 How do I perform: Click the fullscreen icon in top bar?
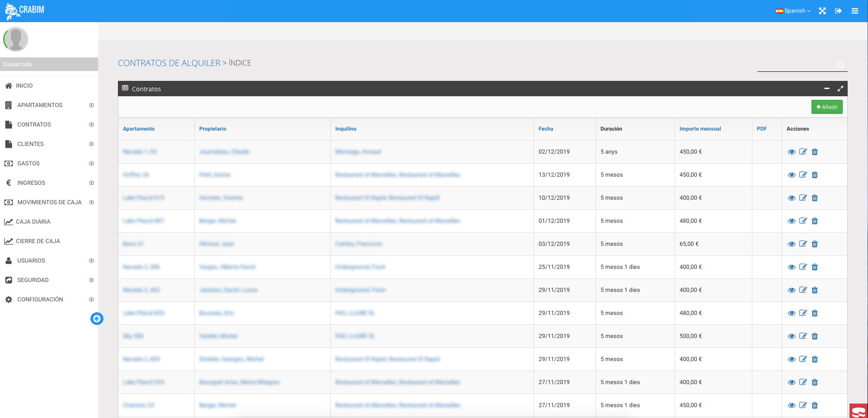click(822, 11)
